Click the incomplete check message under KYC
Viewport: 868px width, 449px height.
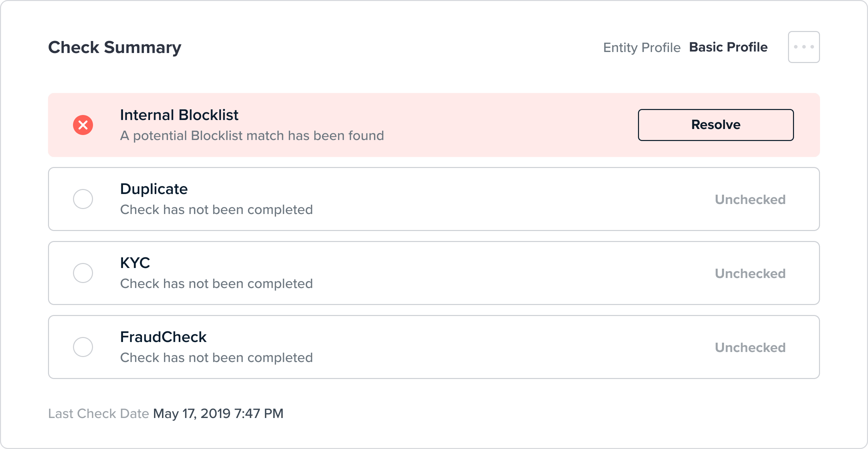coord(216,284)
